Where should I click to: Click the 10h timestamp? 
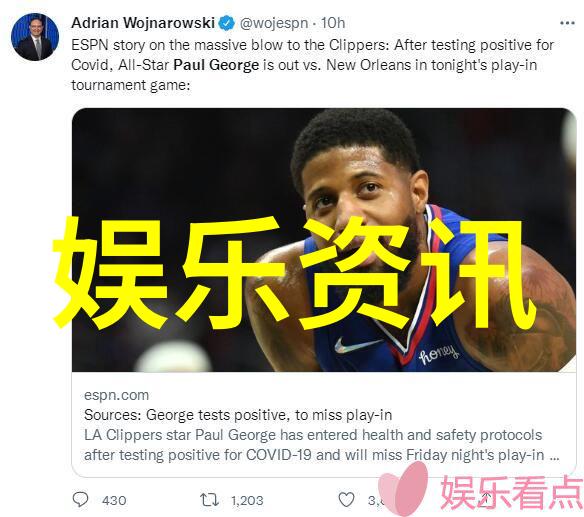[333, 23]
